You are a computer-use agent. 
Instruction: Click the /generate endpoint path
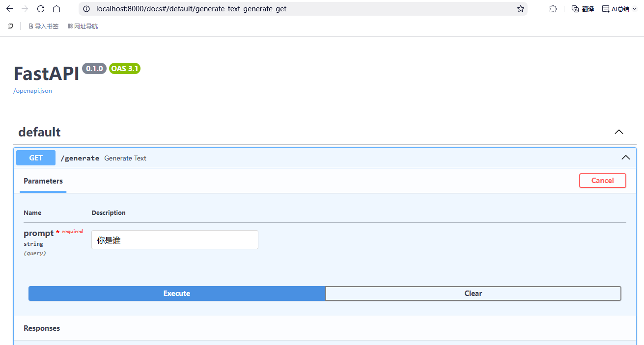tap(80, 158)
